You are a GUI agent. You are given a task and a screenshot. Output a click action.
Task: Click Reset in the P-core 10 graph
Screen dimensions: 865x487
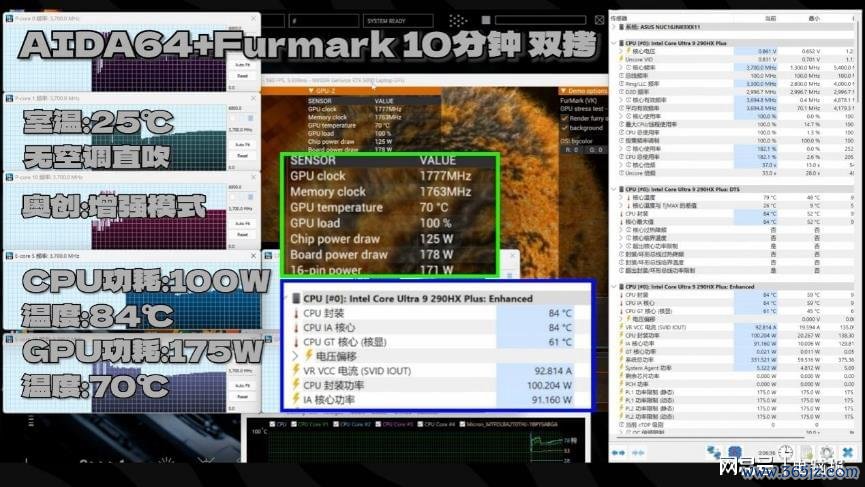pyautogui.click(x=242, y=234)
